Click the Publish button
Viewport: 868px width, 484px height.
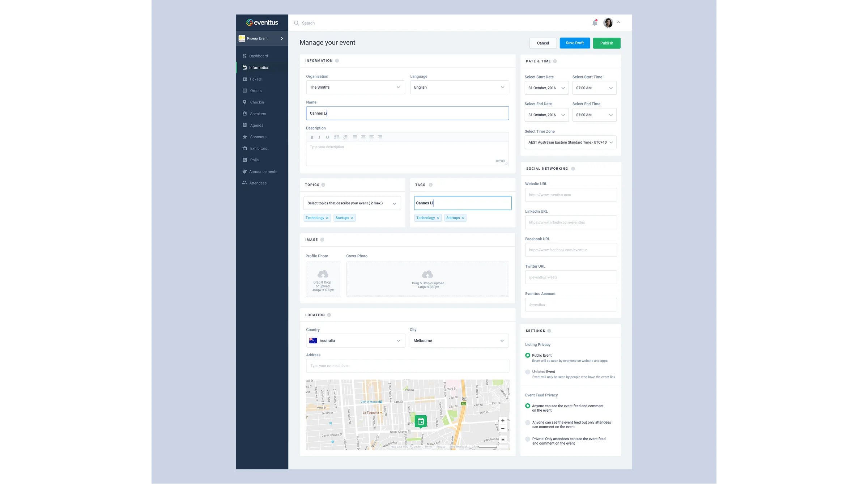tap(607, 43)
